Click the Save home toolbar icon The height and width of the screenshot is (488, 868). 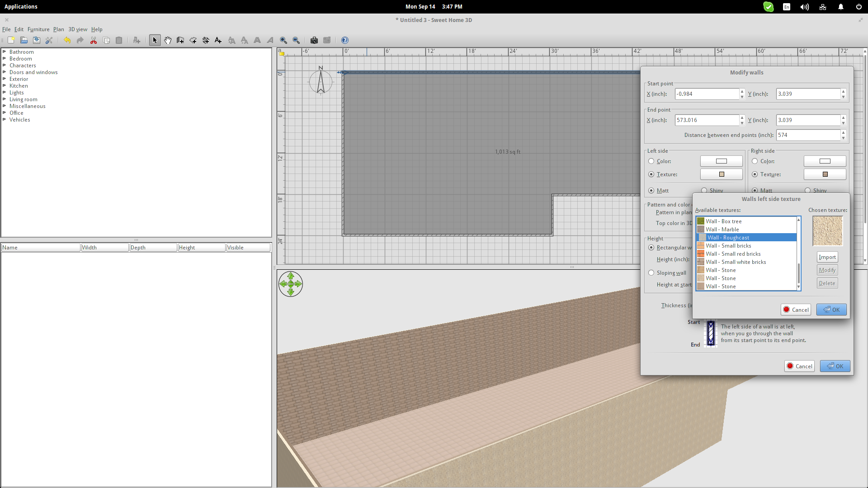click(x=37, y=40)
